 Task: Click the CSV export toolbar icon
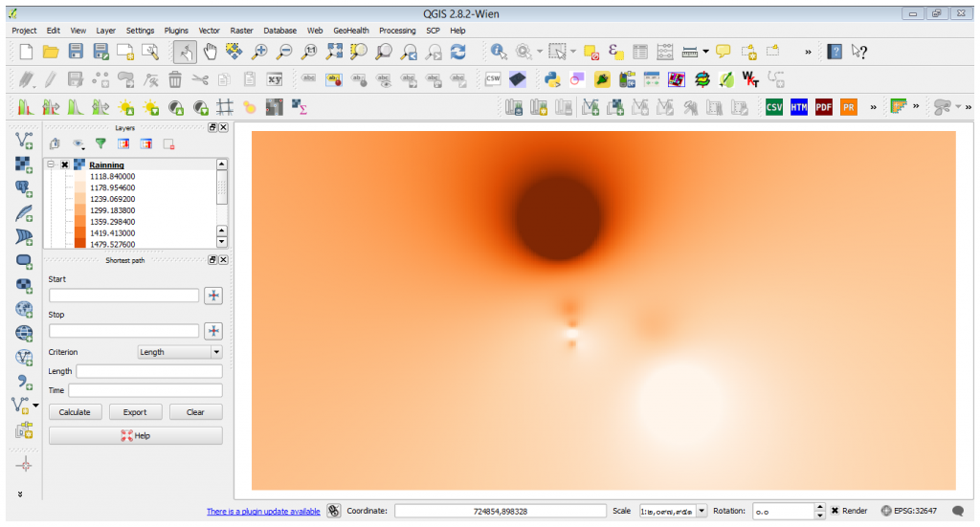coord(773,107)
